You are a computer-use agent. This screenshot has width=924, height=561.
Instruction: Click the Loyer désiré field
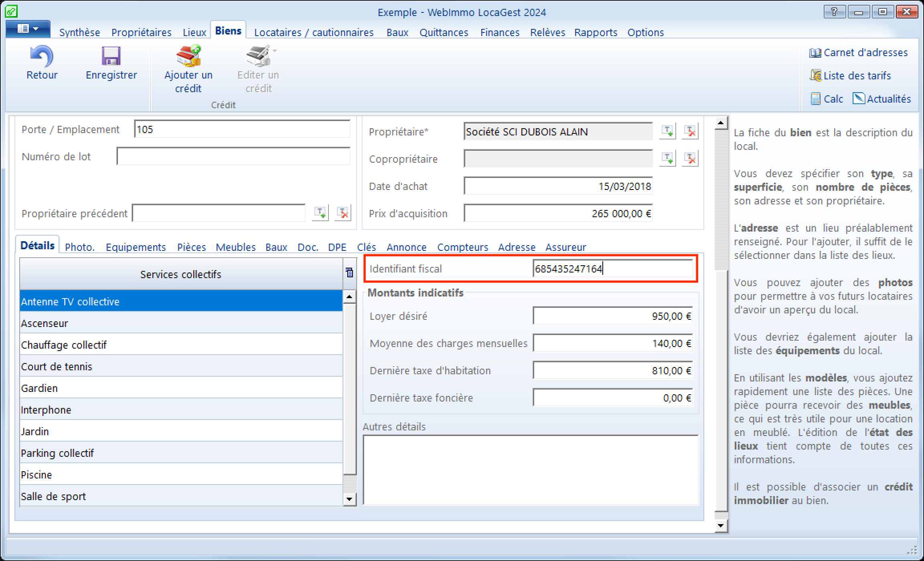pos(613,316)
